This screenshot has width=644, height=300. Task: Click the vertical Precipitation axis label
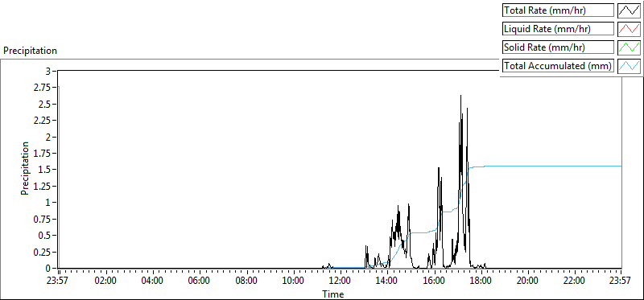tap(25, 169)
